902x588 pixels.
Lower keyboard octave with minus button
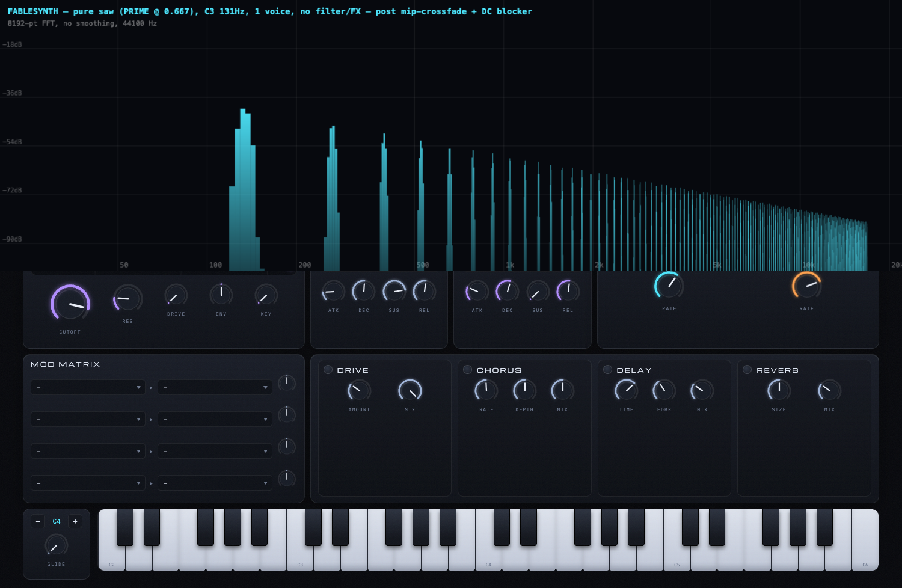[x=38, y=521]
